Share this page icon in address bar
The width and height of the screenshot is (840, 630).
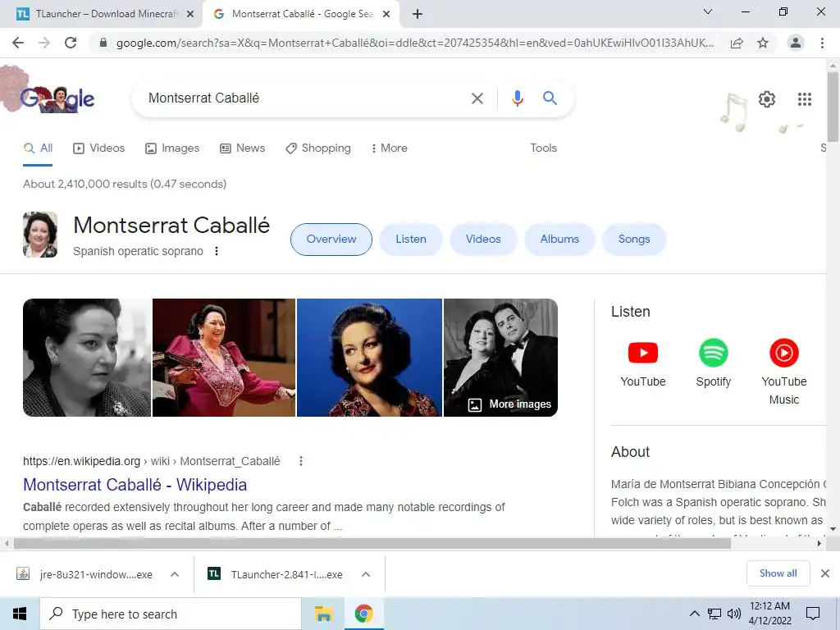[x=737, y=43]
